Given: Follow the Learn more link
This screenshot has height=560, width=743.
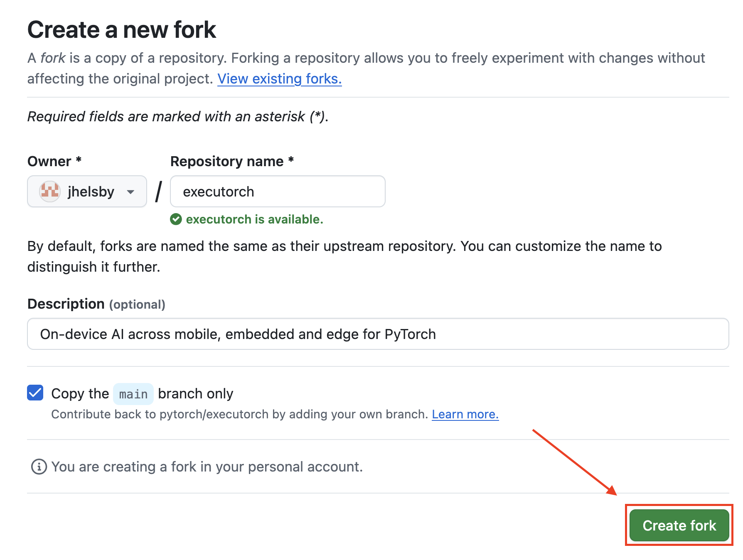Looking at the screenshot, I should (x=465, y=415).
